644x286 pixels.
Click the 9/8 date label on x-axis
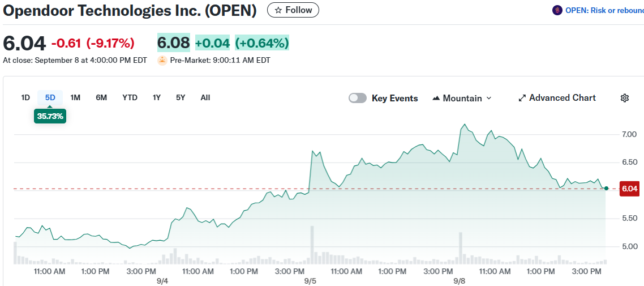(x=459, y=281)
